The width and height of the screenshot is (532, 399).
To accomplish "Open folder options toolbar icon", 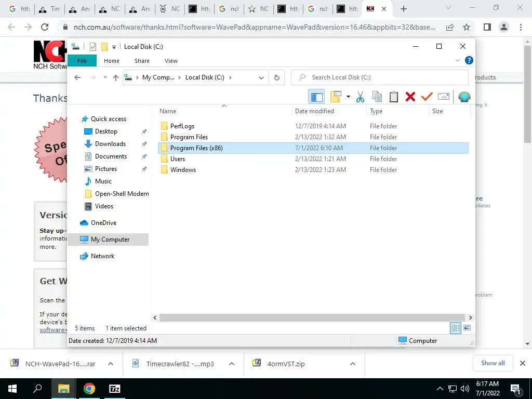I will pos(336,97).
